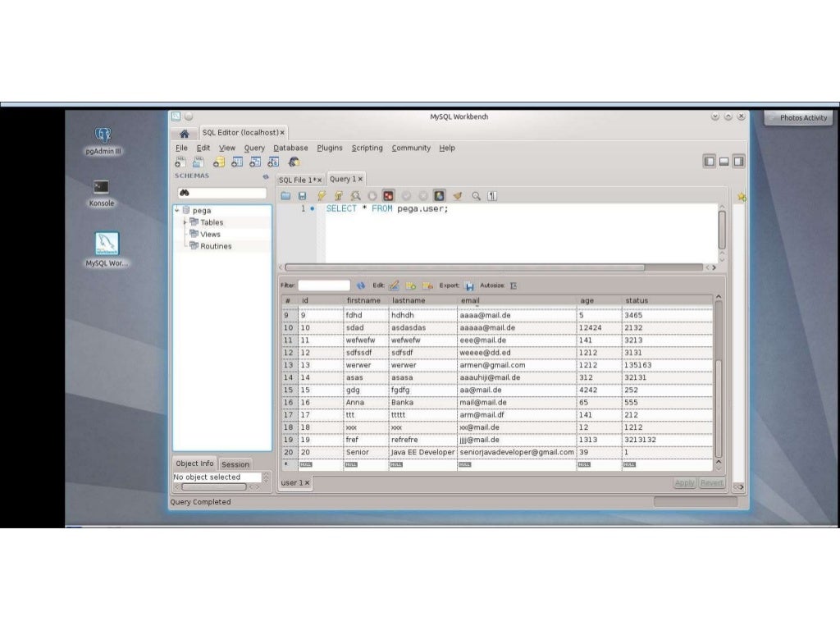This screenshot has height=630, width=840.
Task: Open Konsole desktop icon
Action: (x=101, y=193)
